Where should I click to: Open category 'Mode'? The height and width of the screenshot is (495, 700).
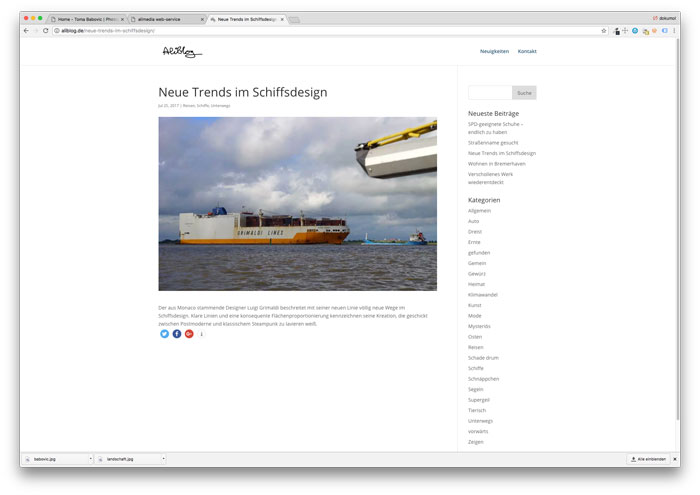point(474,316)
